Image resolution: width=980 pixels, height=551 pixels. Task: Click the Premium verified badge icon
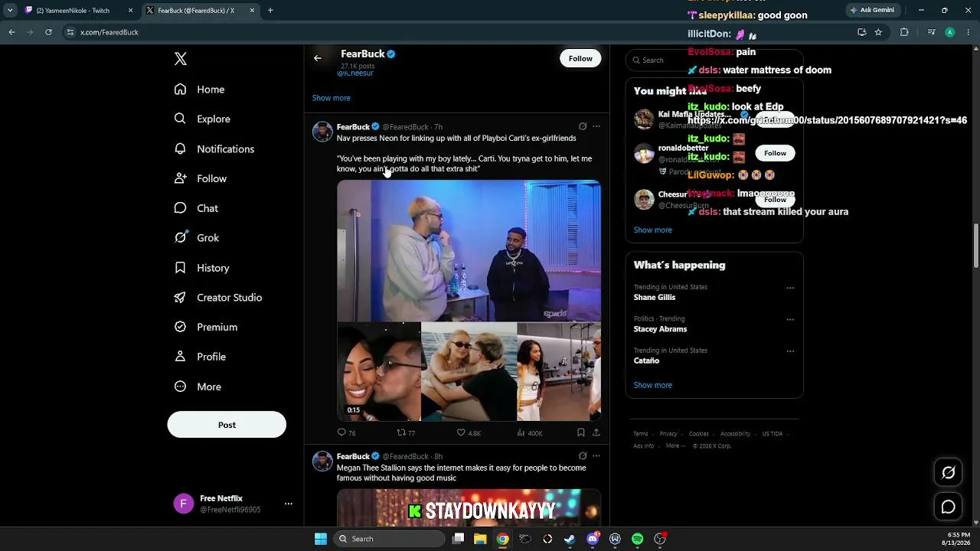pyautogui.click(x=181, y=327)
